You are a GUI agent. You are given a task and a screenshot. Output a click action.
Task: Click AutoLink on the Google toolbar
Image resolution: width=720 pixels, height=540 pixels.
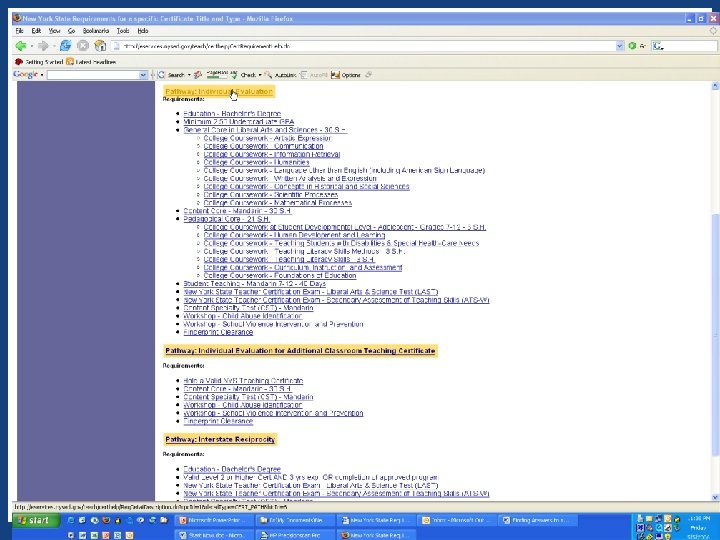coord(280,75)
